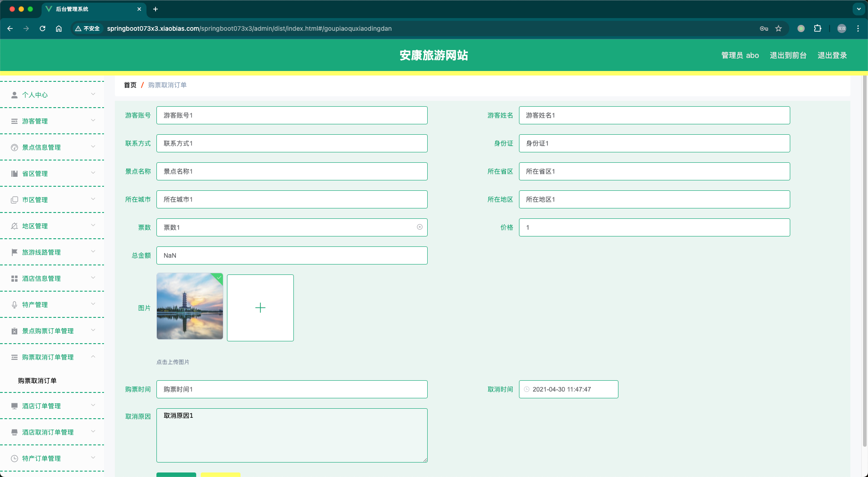Viewport: 868px width, 477px height.
Task: Open the 景点购票订单管理 sidebar menu
Action: point(52,331)
